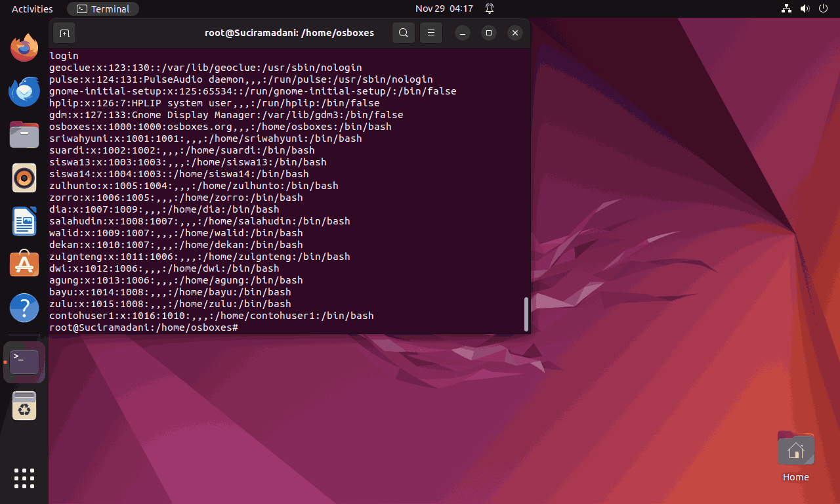Screen dimensions: 840x504
Task: Click the zulu user line
Action: coord(170,304)
